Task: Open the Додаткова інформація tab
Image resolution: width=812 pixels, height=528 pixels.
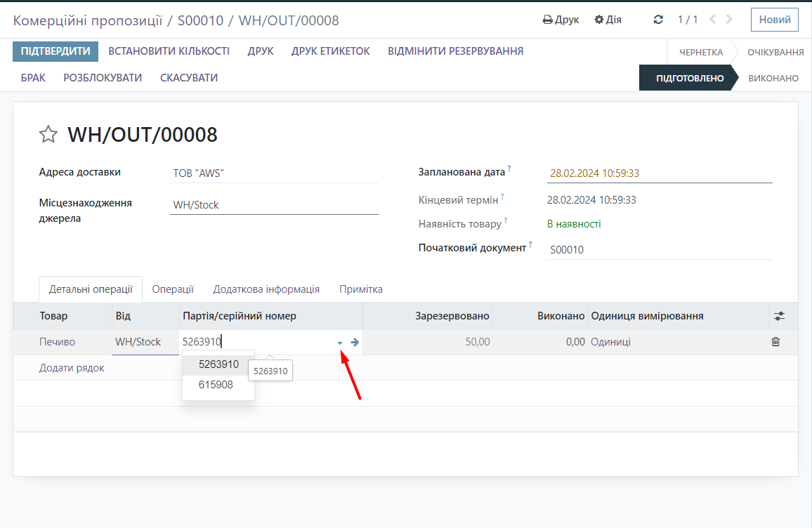Action: [x=266, y=289]
